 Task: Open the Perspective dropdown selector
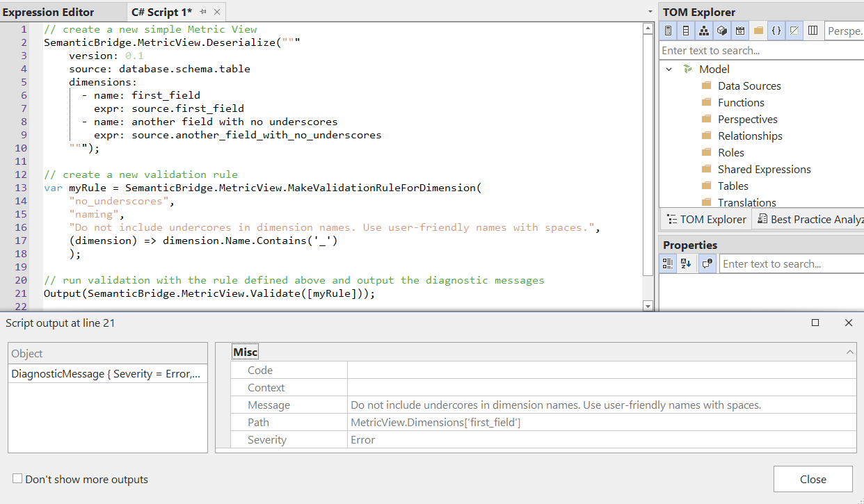pos(844,31)
